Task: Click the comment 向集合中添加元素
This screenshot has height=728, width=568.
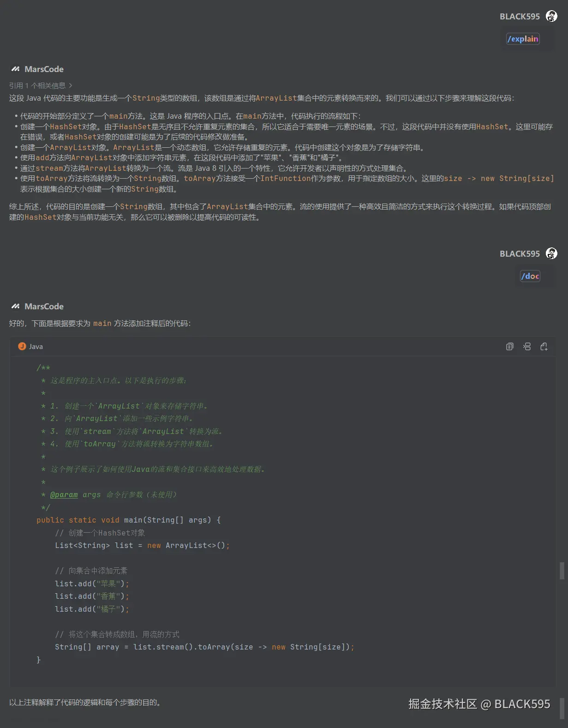Action: pos(91,571)
